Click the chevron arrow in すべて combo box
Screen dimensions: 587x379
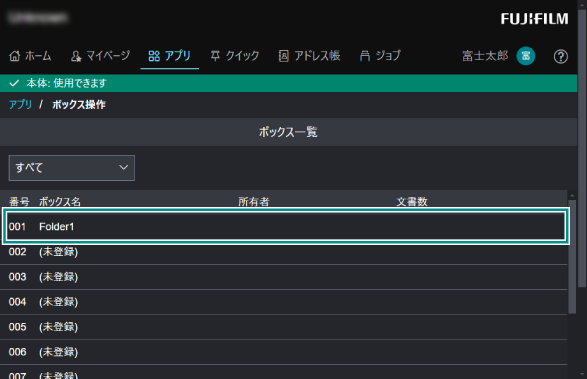pyautogui.click(x=124, y=167)
